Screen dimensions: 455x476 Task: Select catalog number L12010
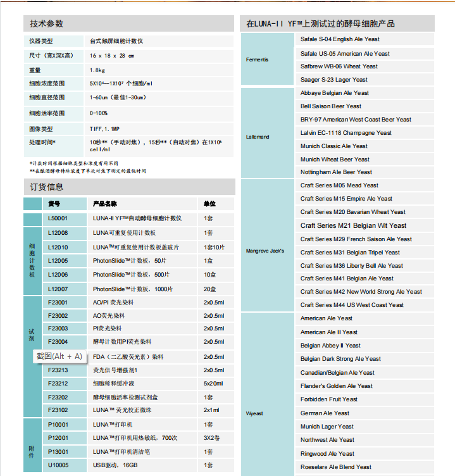coord(58,247)
